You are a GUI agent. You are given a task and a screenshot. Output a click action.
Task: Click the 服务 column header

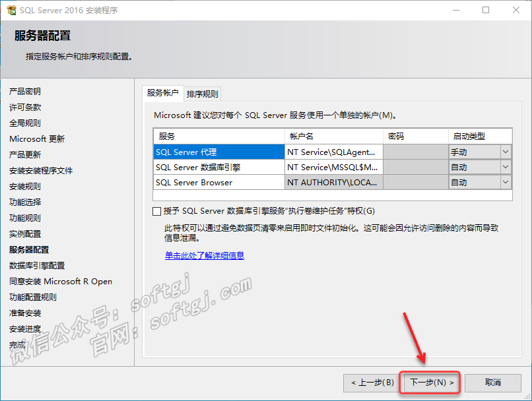(x=219, y=137)
